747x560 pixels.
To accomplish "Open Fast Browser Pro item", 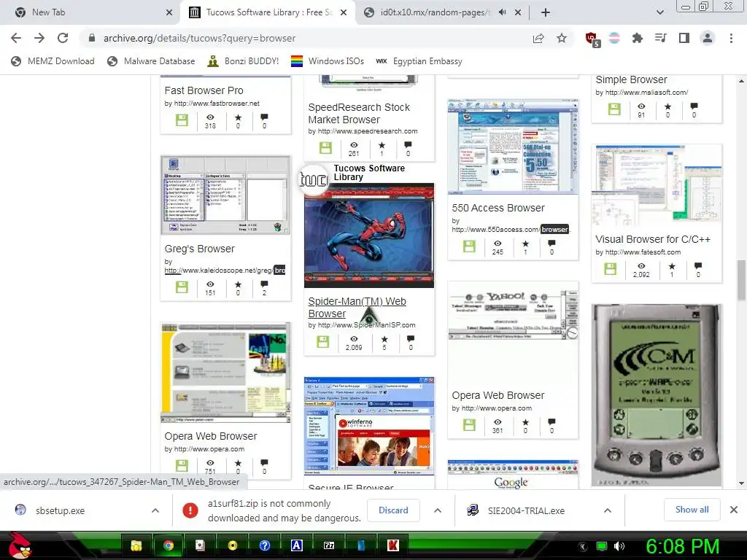I will pyautogui.click(x=204, y=90).
